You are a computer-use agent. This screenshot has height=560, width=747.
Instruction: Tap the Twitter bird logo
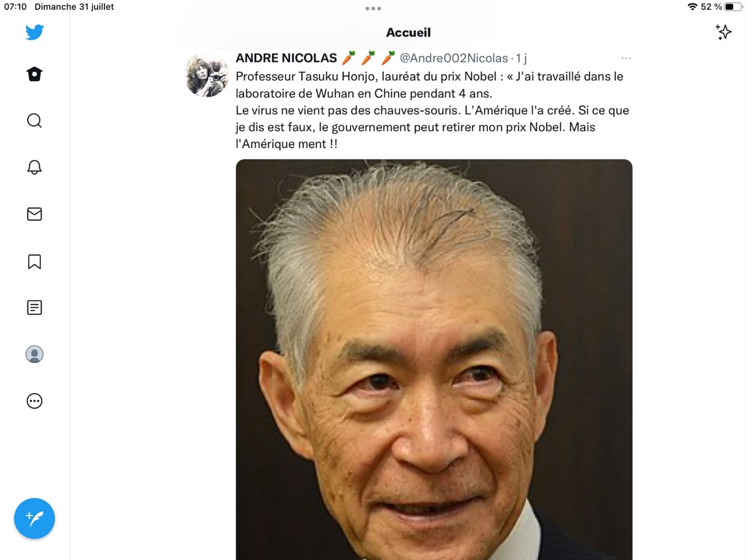point(34,32)
